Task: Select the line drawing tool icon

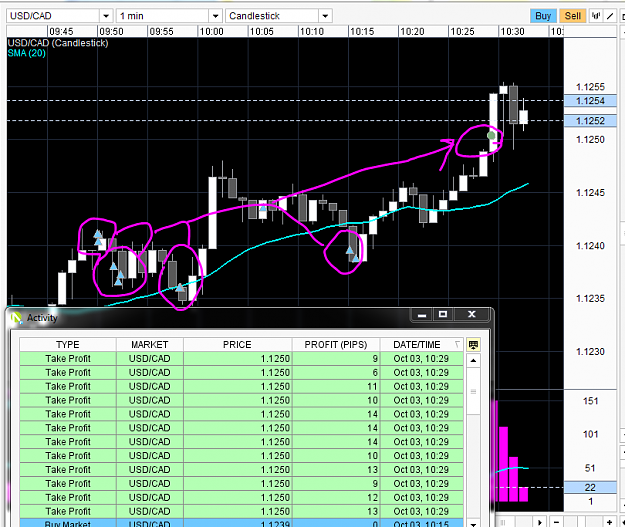Action: pos(610,16)
